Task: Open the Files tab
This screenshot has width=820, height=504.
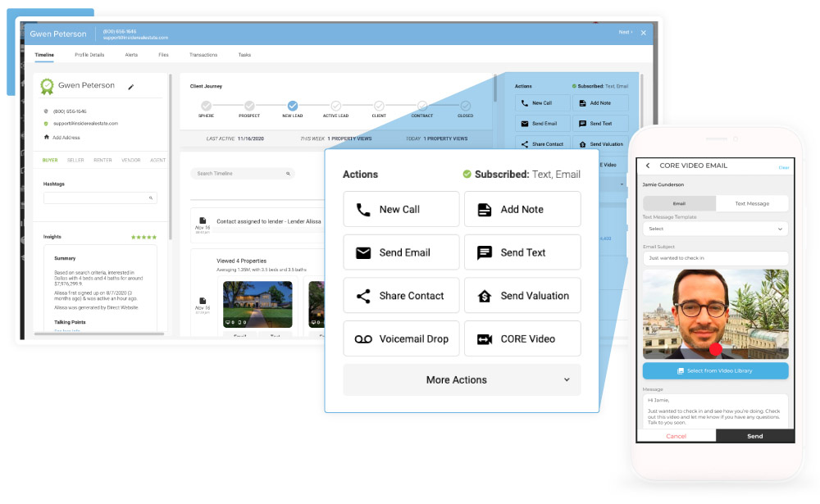Action: click(164, 55)
